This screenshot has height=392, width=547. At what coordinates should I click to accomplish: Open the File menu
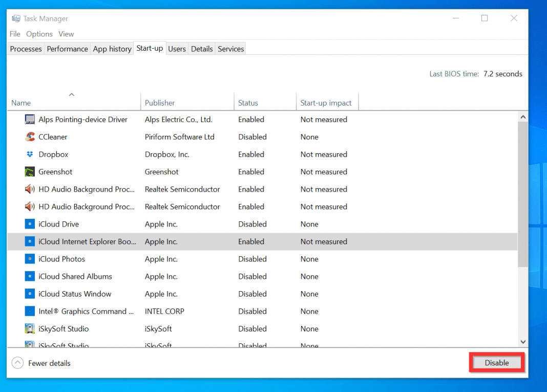pyautogui.click(x=15, y=34)
